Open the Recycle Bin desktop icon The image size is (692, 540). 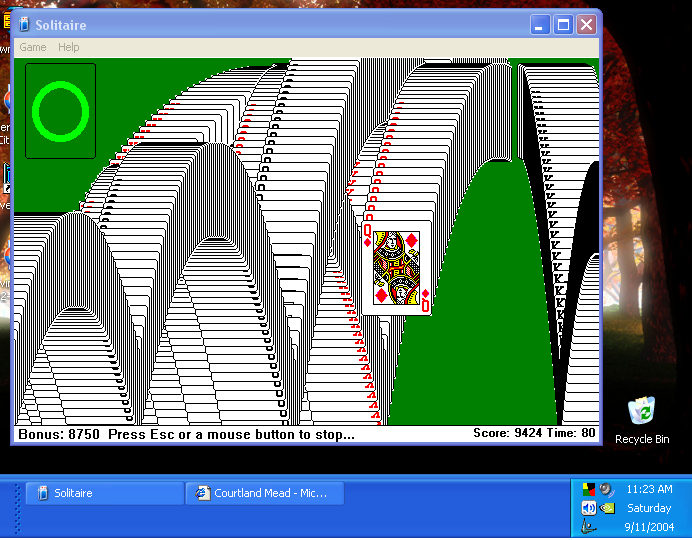[641, 411]
